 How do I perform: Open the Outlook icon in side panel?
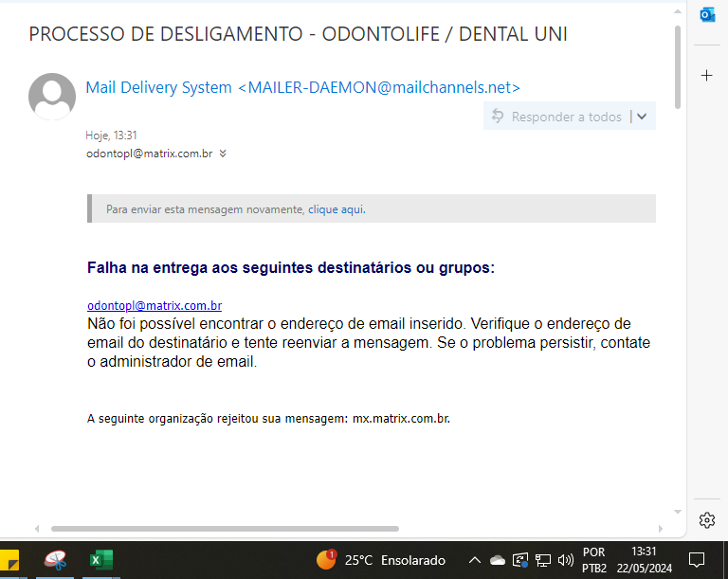click(707, 15)
